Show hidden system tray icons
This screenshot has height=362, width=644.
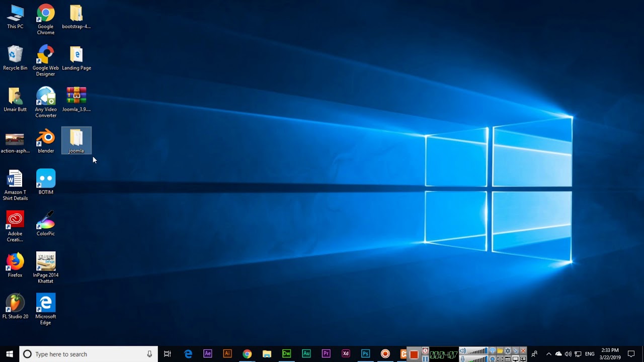[x=549, y=354]
